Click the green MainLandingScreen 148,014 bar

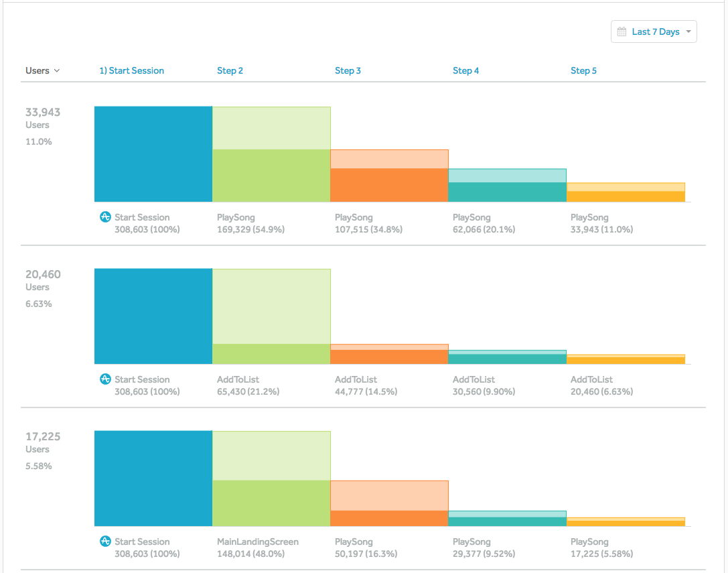click(272, 503)
